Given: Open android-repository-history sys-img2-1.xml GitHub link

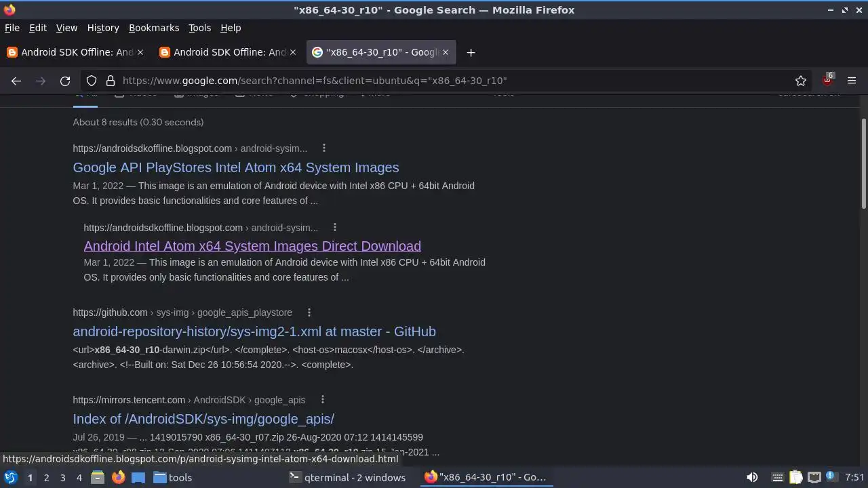Looking at the screenshot, I should tap(254, 331).
